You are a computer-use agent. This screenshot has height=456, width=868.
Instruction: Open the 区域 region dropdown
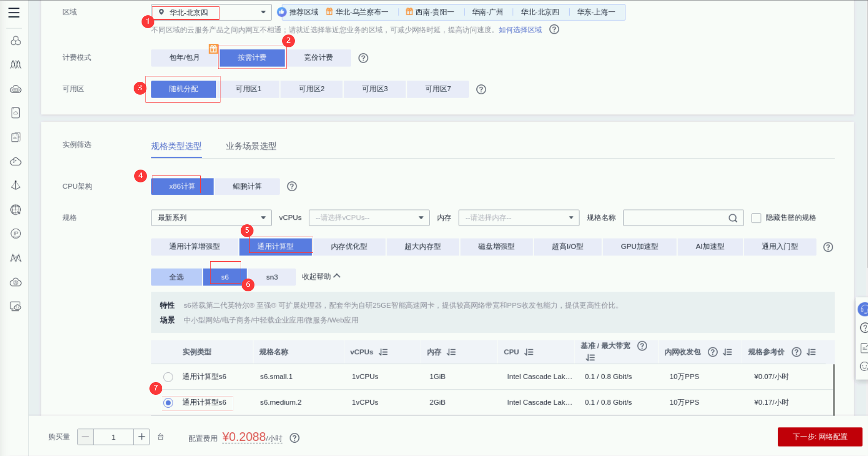point(211,12)
